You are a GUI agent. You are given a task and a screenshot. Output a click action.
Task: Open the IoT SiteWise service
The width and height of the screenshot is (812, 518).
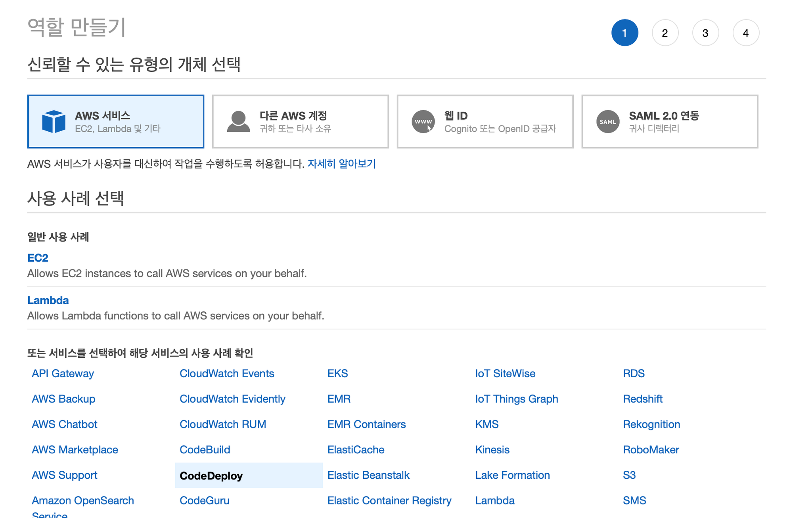505,374
